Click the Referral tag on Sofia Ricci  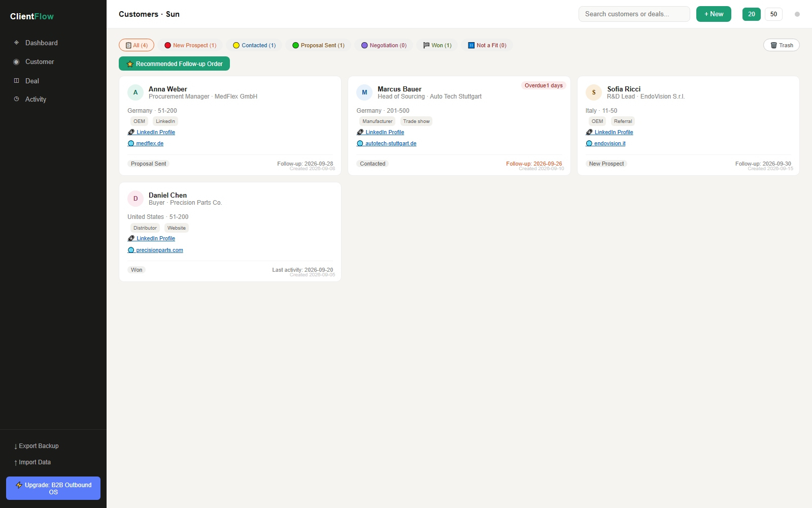[623, 121]
